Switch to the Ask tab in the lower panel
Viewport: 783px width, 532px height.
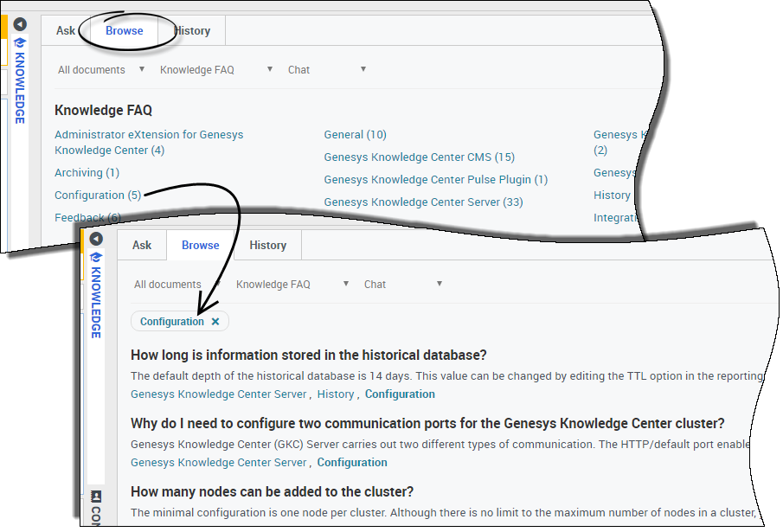point(142,245)
